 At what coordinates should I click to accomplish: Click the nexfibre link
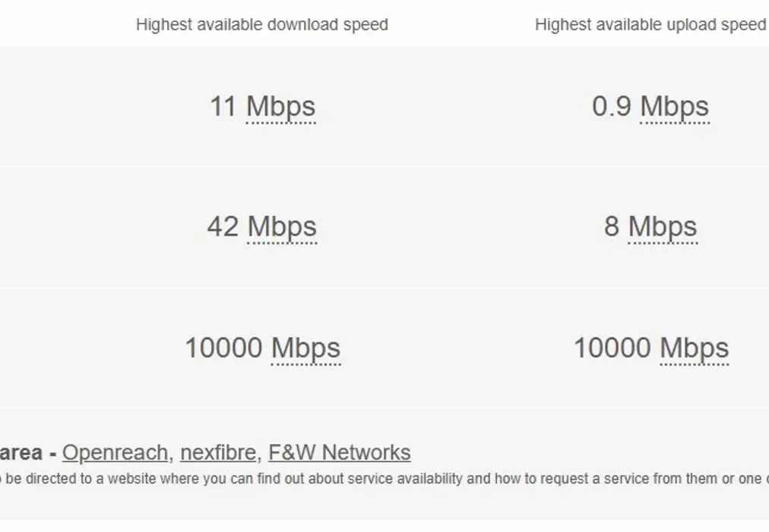coord(217,453)
